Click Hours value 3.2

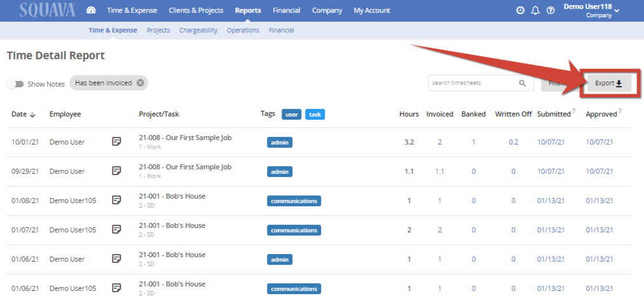click(x=409, y=142)
